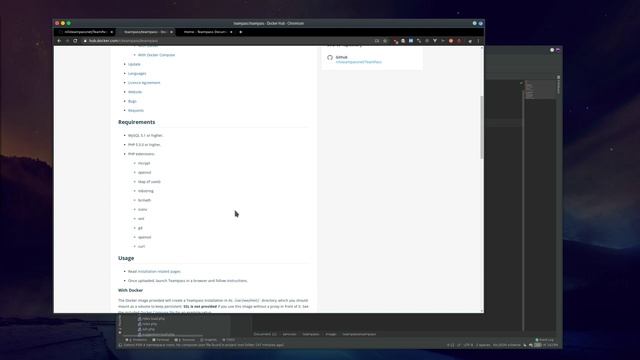Open a new browser tab
The image size is (640, 360).
(x=241, y=32)
